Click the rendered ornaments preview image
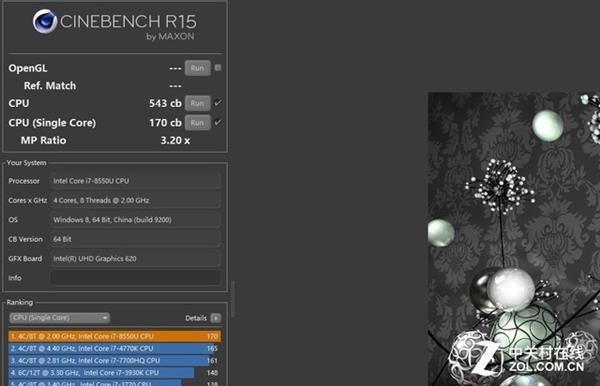The width and height of the screenshot is (600, 386). [x=514, y=239]
